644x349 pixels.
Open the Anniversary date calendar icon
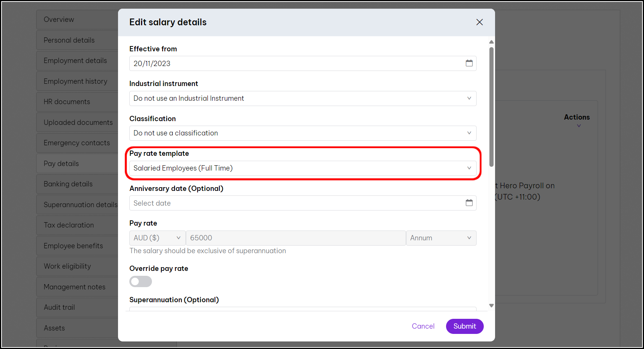[x=469, y=203]
